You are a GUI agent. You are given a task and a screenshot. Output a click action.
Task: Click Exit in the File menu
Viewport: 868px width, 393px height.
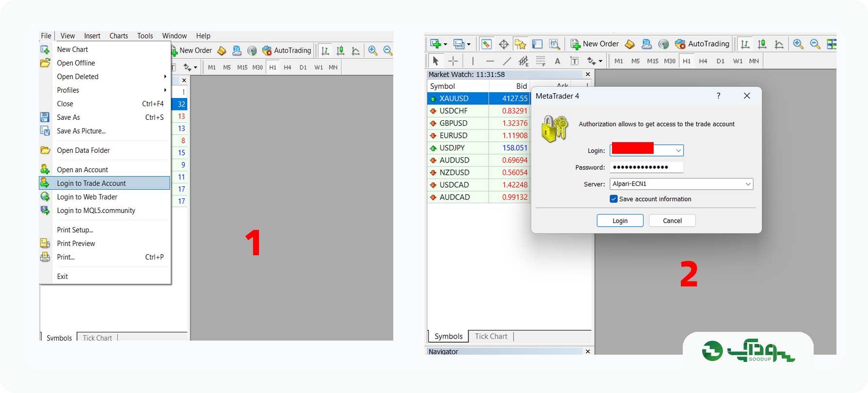click(x=104, y=277)
